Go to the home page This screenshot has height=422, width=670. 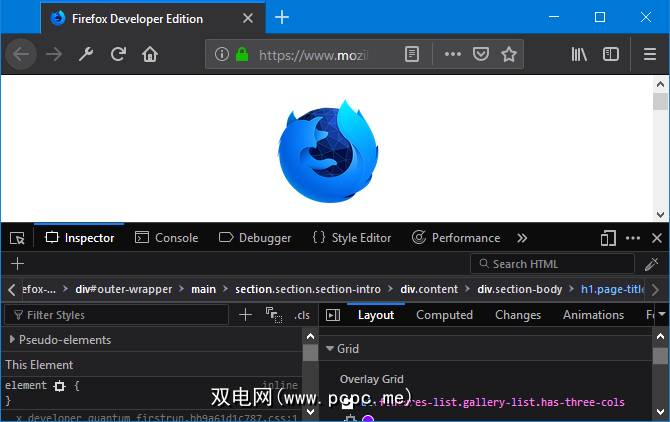click(150, 54)
